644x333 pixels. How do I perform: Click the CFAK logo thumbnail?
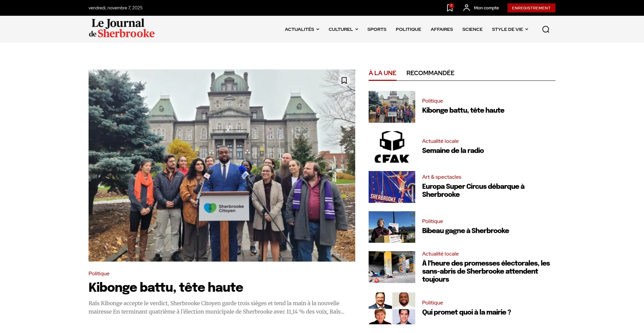point(392,147)
